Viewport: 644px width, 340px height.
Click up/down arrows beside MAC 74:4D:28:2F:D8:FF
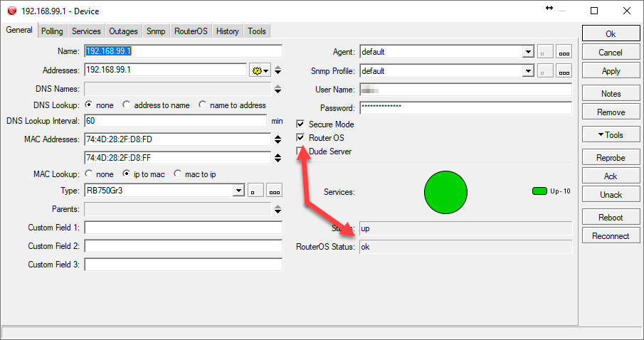pyautogui.click(x=278, y=158)
